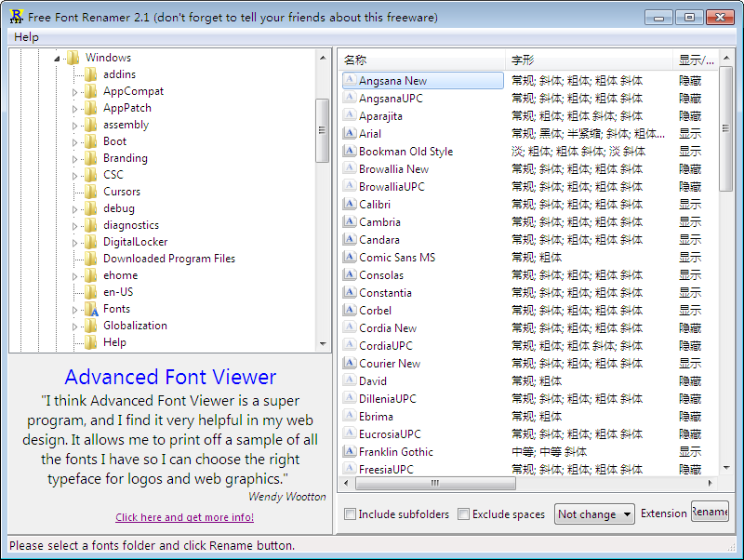Click the Advanced Font Viewer heading
Image resolution: width=744 pixels, height=560 pixels.
[x=170, y=378]
